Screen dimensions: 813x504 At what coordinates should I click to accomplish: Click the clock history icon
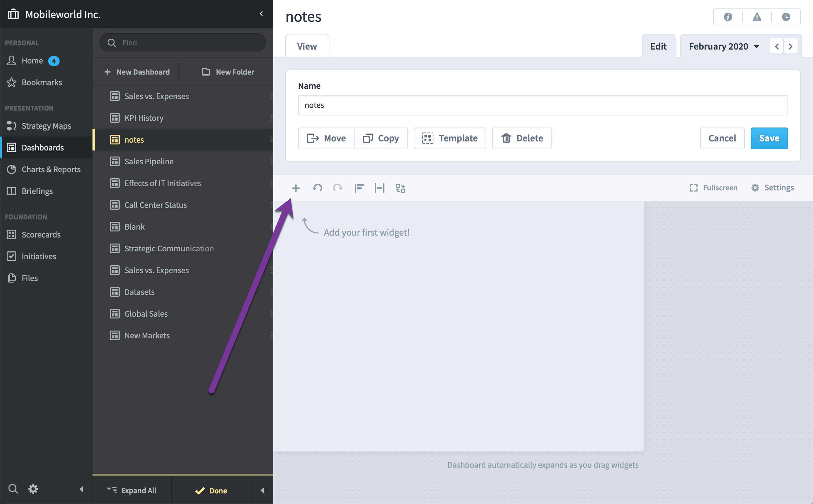pos(786,17)
